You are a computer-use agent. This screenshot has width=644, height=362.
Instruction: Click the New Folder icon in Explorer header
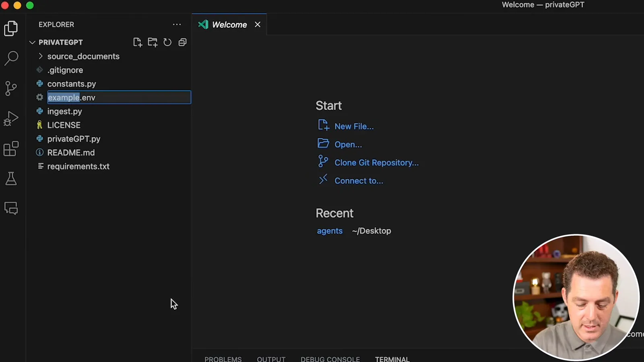point(153,42)
